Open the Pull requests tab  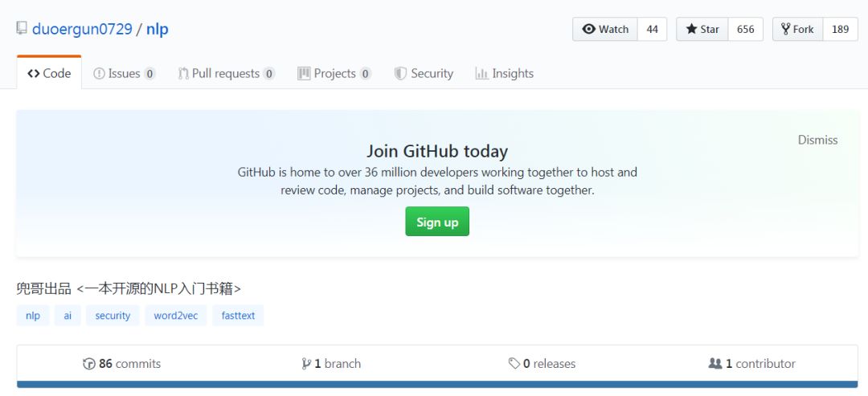pos(227,74)
